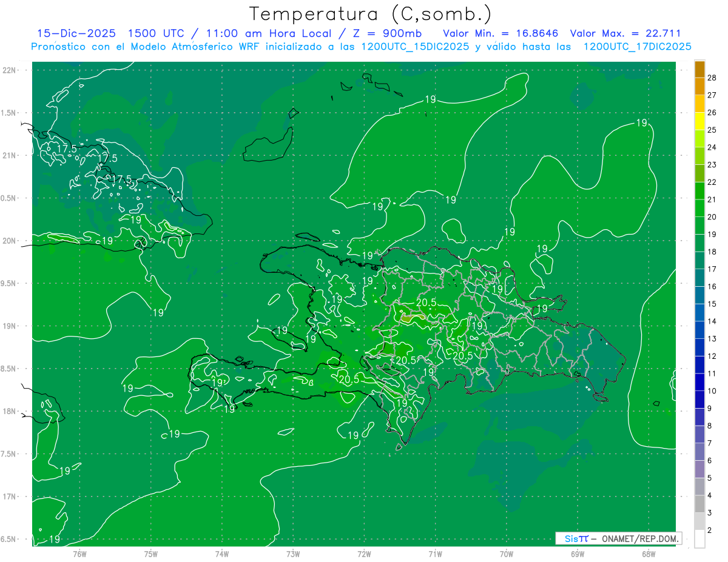Click the "74W" longitude axis label
This screenshot has height=562, width=728.
222,554
